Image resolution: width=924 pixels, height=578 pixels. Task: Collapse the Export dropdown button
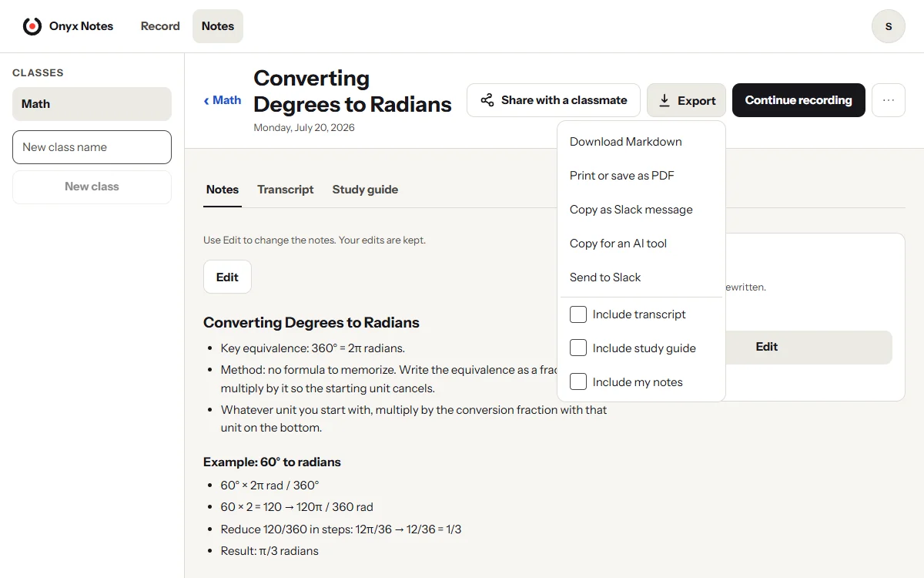pos(686,100)
